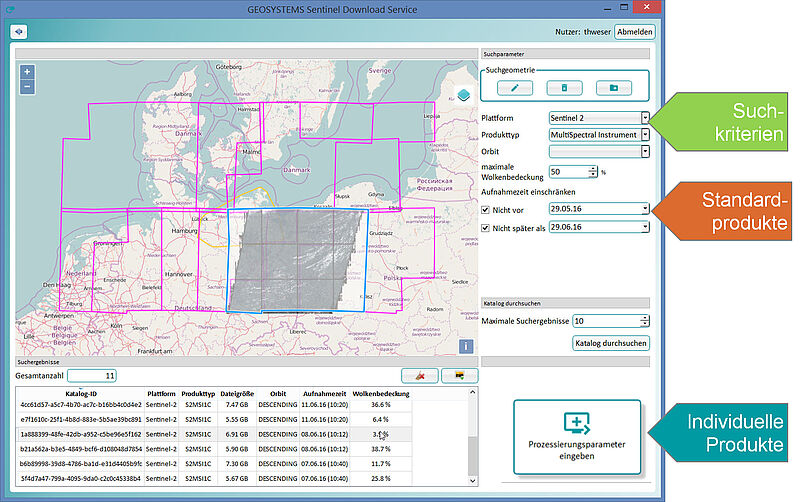Uncheck the 'Nicht vor' date checkbox

pos(486,210)
